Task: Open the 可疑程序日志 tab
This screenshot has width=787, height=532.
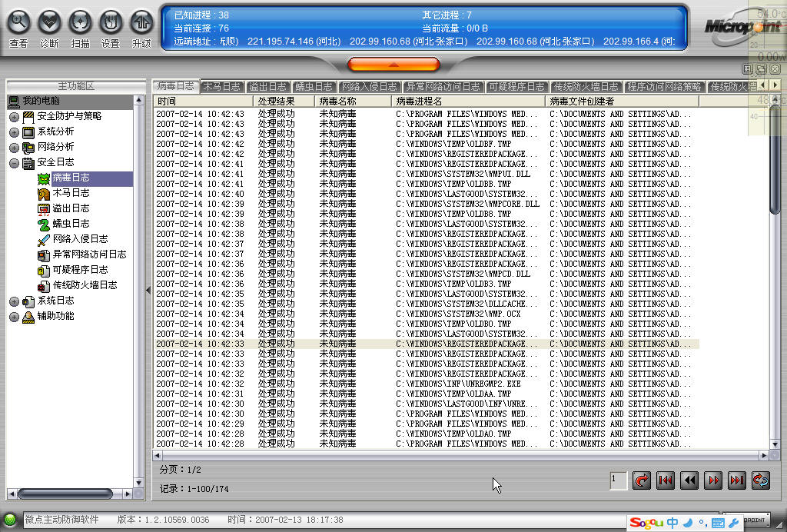Action: point(517,87)
